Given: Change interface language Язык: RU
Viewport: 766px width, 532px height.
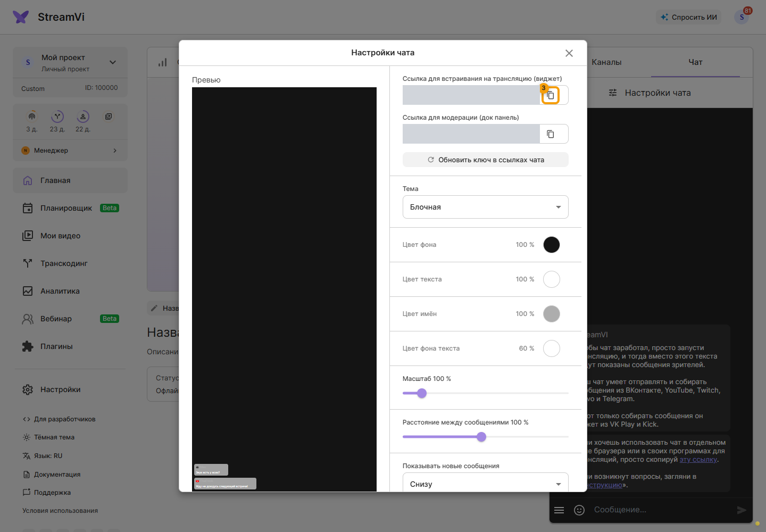Looking at the screenshot, I should (x=43, y=456).
